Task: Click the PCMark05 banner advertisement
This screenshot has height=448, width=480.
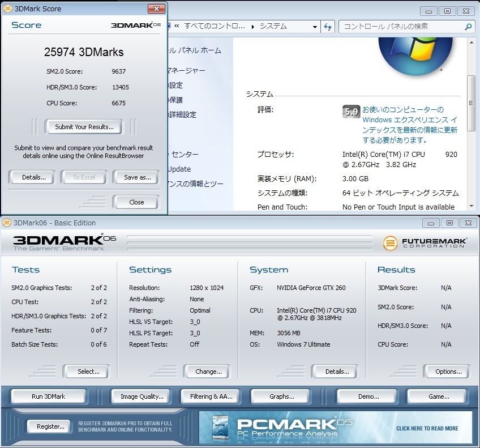Action: 336,427
